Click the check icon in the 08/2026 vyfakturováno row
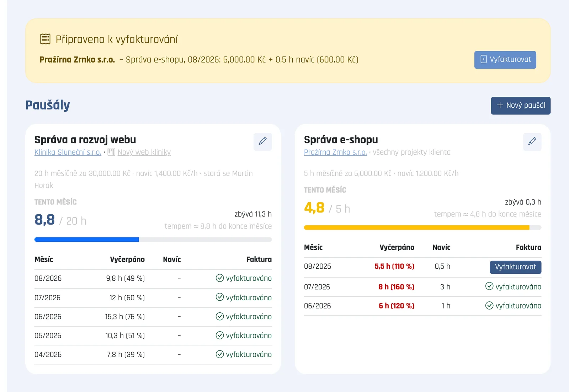 tap(220, 278)
